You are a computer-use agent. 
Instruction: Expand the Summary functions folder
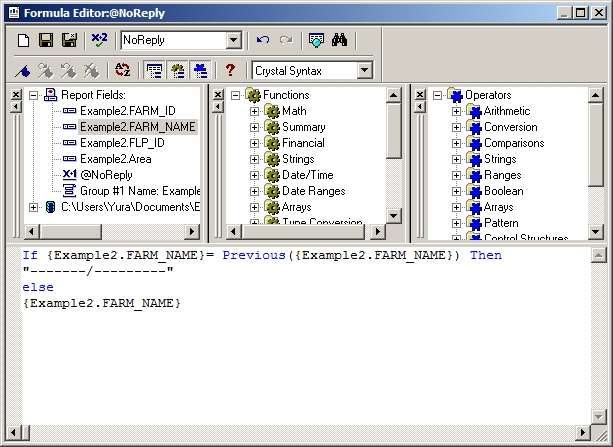[254, 127]
